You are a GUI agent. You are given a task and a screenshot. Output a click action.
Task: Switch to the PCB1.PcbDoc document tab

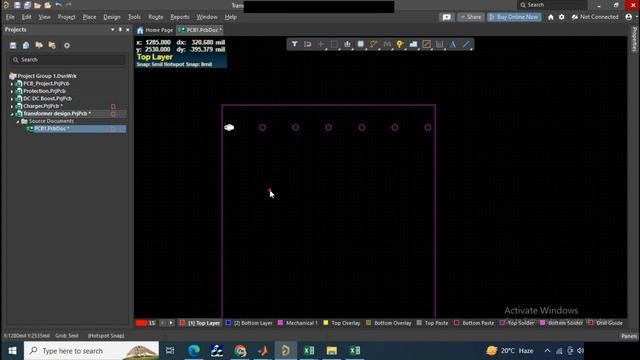[200, 30]
